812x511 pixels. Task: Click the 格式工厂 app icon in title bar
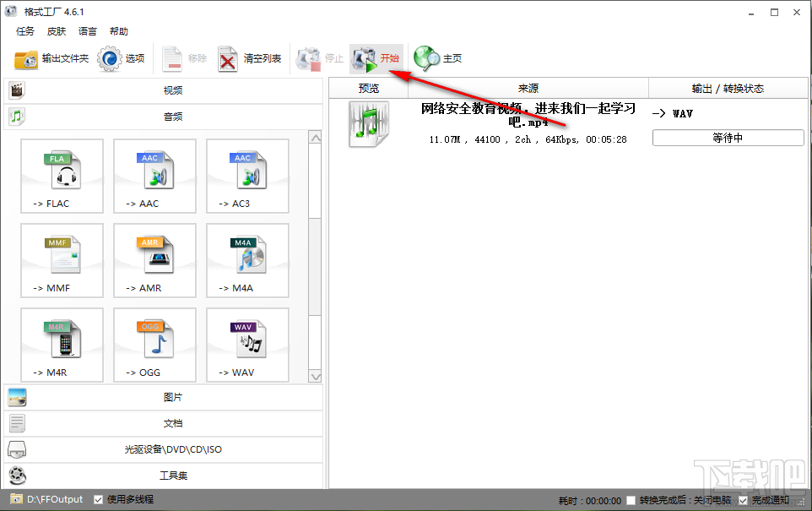pyautogui.click(x=11, y=11)
